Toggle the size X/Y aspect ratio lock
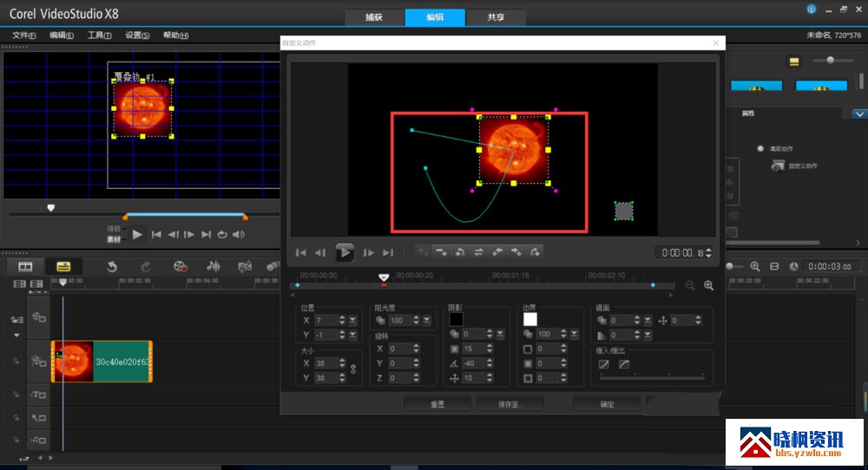868x470 pixels. (x=352, y=370)
